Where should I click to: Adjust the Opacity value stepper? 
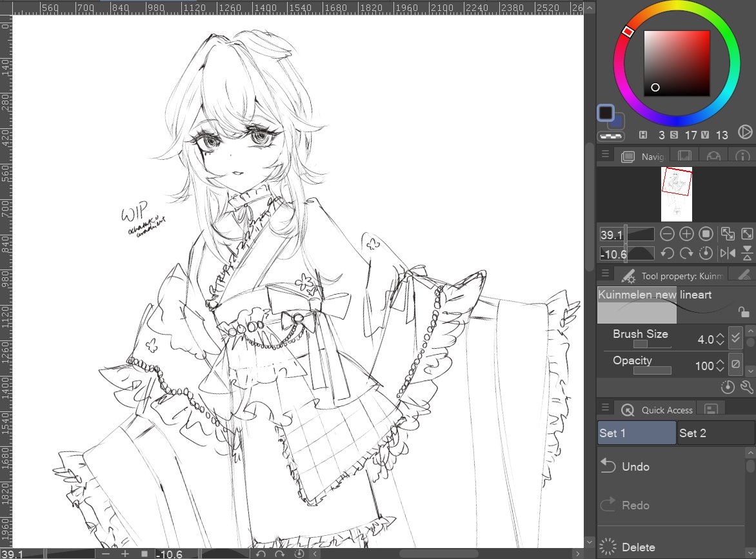click(x=720, y=366)
